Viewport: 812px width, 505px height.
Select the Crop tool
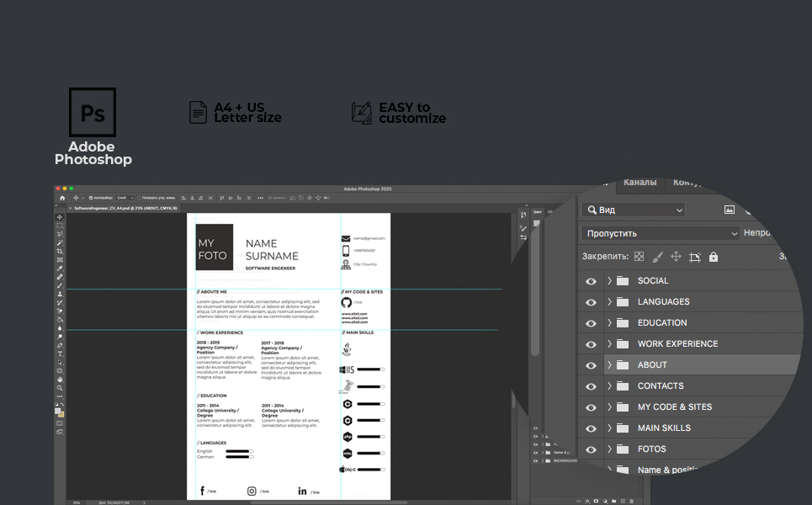(x=60, y=251)
